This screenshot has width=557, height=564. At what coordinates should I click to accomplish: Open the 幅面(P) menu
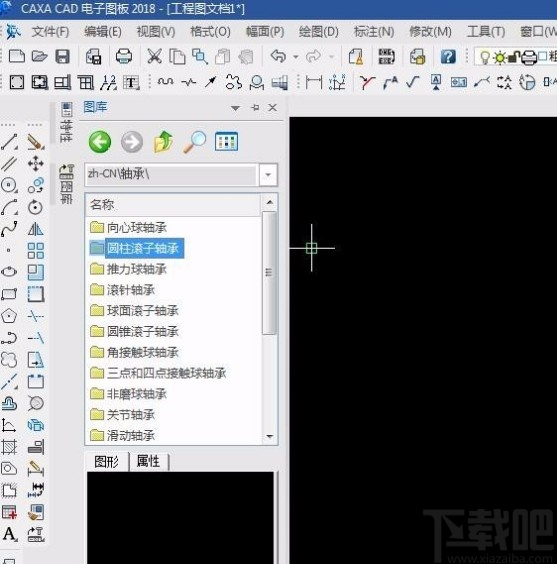click(x=265, y=32)
